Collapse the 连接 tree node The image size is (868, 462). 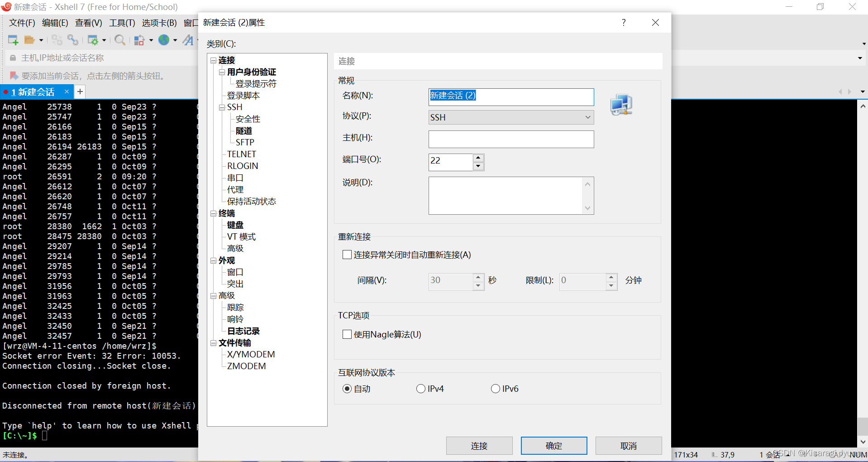213,60
